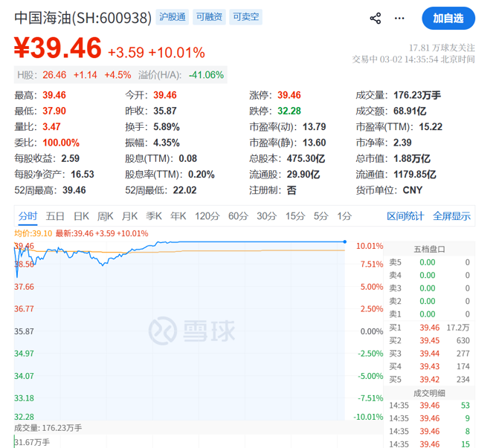Open the 日K candlestick tab
Screen dimensions: 496x448
pos(81,216)
